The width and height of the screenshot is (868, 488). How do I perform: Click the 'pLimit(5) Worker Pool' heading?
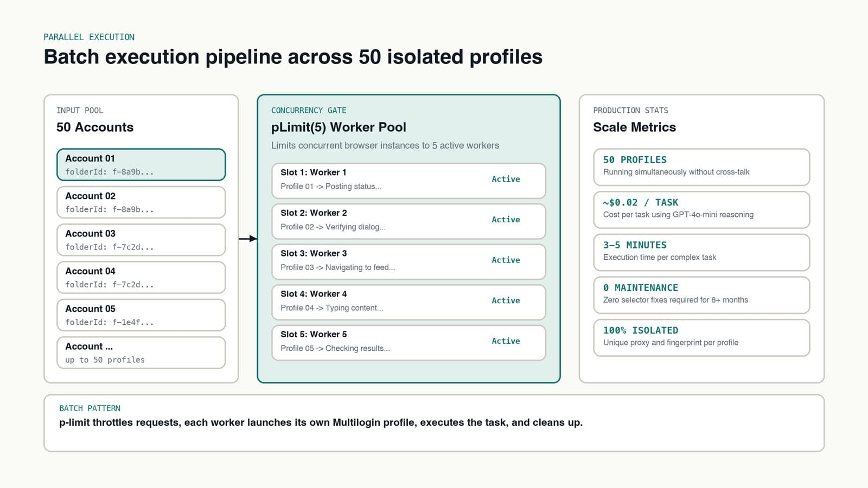[x=339, y=127]
